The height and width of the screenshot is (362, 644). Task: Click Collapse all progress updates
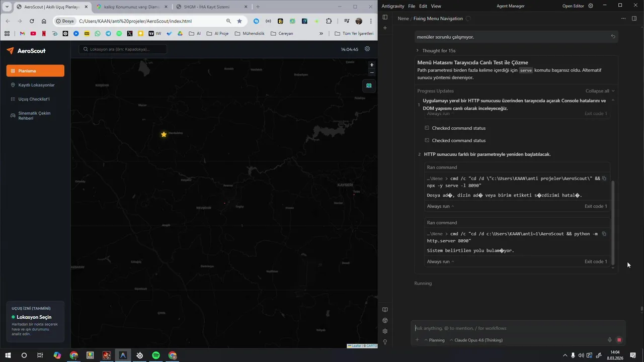600,91
